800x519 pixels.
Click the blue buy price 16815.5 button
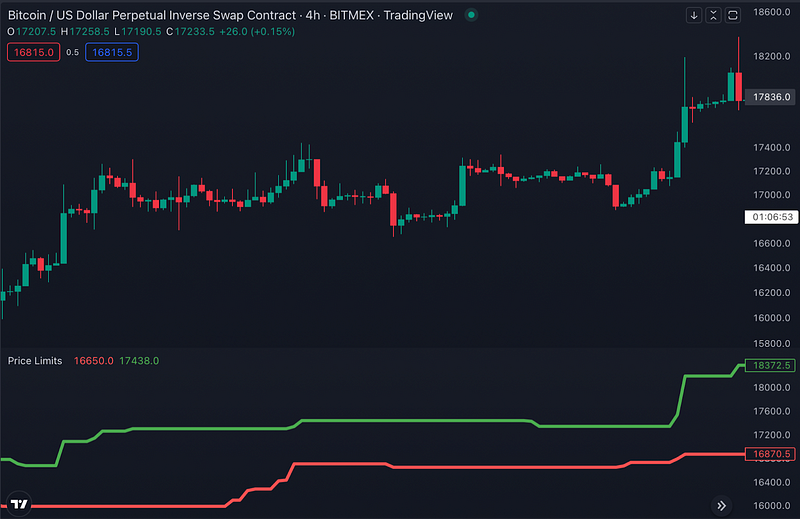click(112, 52)
